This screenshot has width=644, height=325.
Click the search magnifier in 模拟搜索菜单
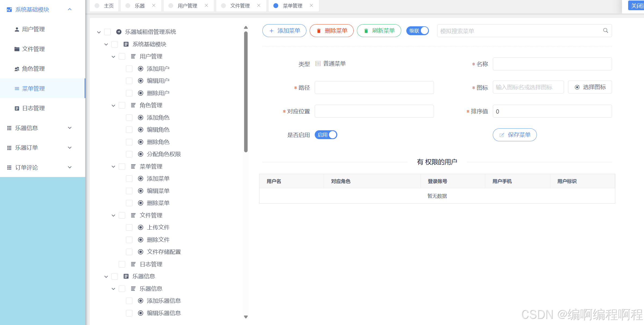coord(605,30)
